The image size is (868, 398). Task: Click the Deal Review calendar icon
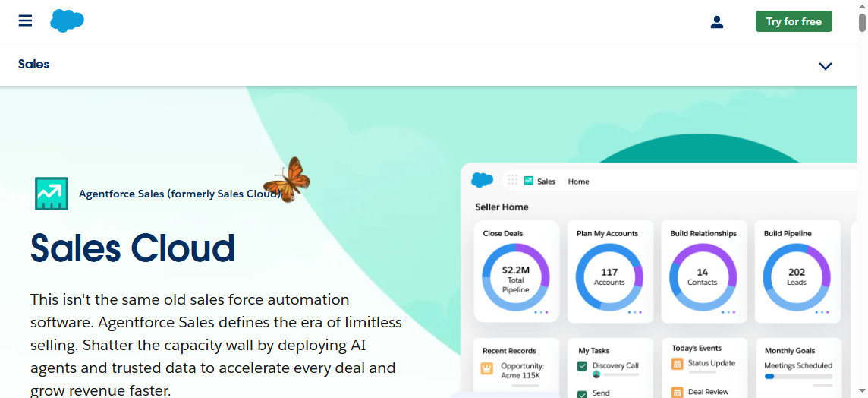point(677,393)
